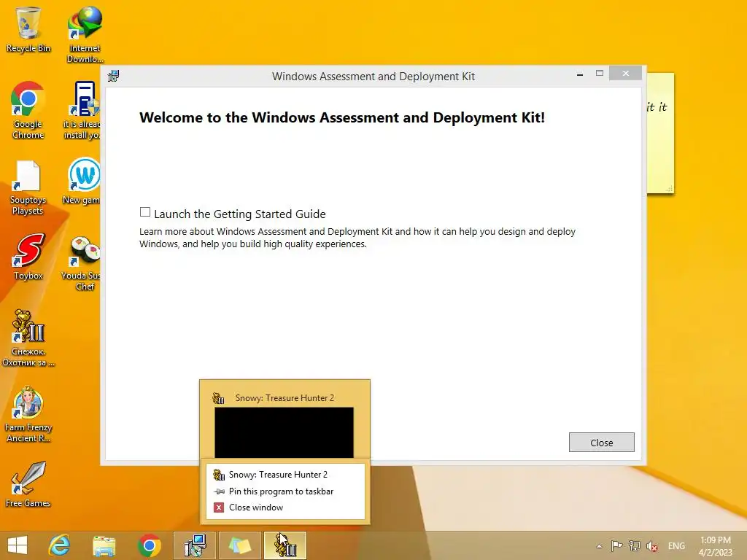The height and width of the screenshot is (560, 747).
Task: Maximize the Windows Assessment and Deployment Kit window
Action: tap(600, 74)
